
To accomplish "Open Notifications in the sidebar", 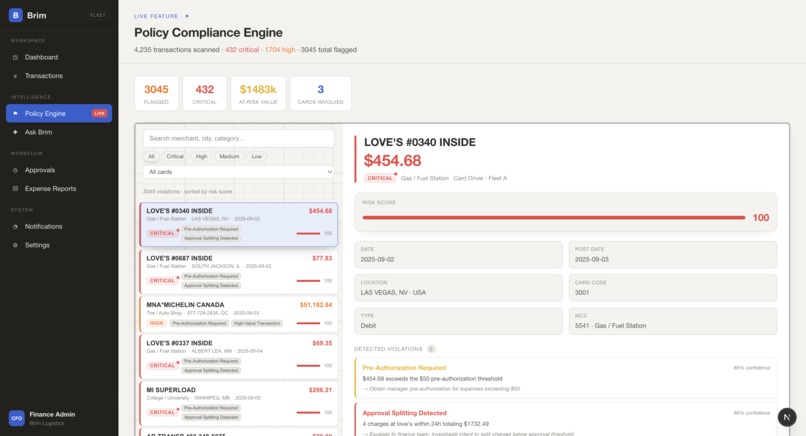I will [59, 226].
